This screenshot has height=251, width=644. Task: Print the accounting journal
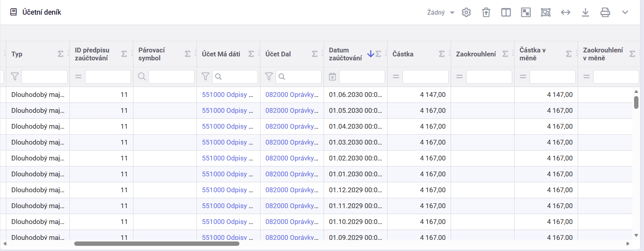point(605,12)
